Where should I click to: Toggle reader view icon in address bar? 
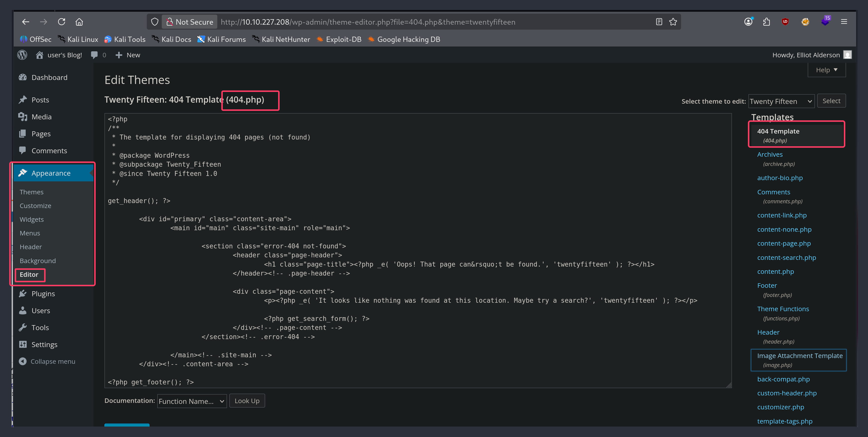pyautogui.click(x=659, y=22)
